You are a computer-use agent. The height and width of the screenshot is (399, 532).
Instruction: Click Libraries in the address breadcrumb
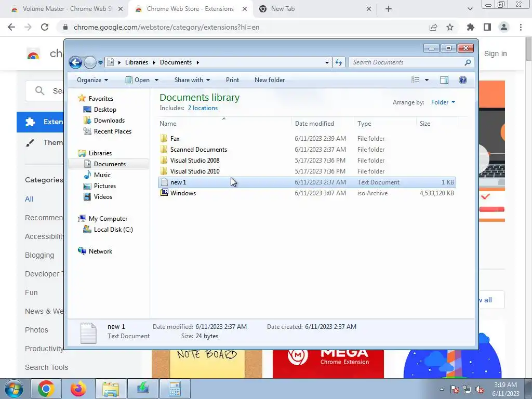137,62
